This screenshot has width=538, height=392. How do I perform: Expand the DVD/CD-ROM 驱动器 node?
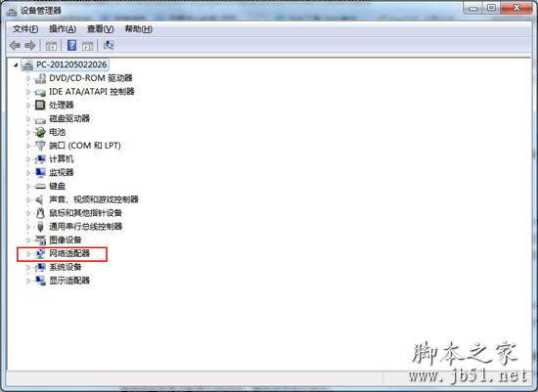tap(28, 78)
